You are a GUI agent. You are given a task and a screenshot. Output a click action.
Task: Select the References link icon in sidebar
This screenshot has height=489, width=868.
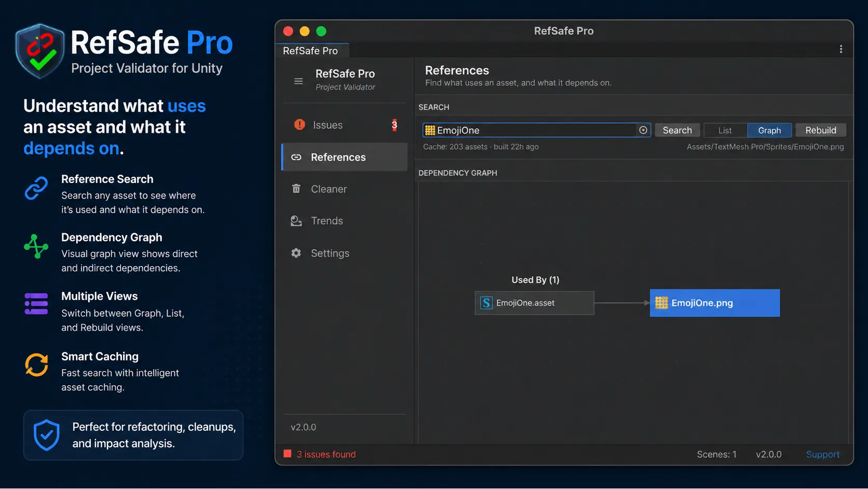(296, 157)
